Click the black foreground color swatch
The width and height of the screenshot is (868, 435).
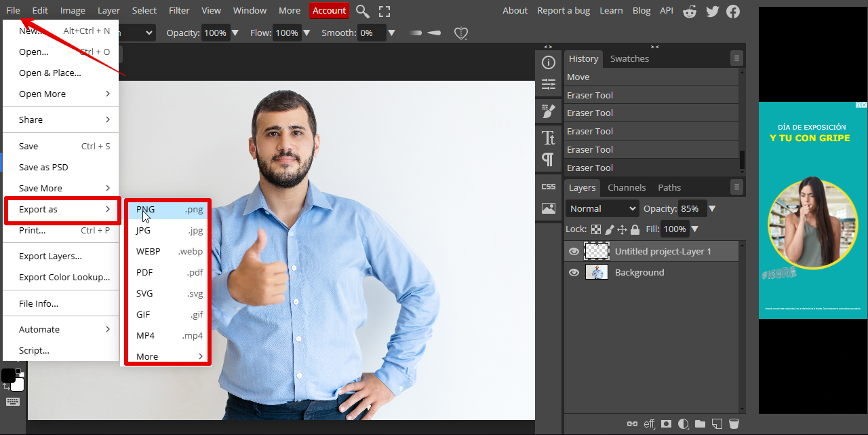(7, 375)
